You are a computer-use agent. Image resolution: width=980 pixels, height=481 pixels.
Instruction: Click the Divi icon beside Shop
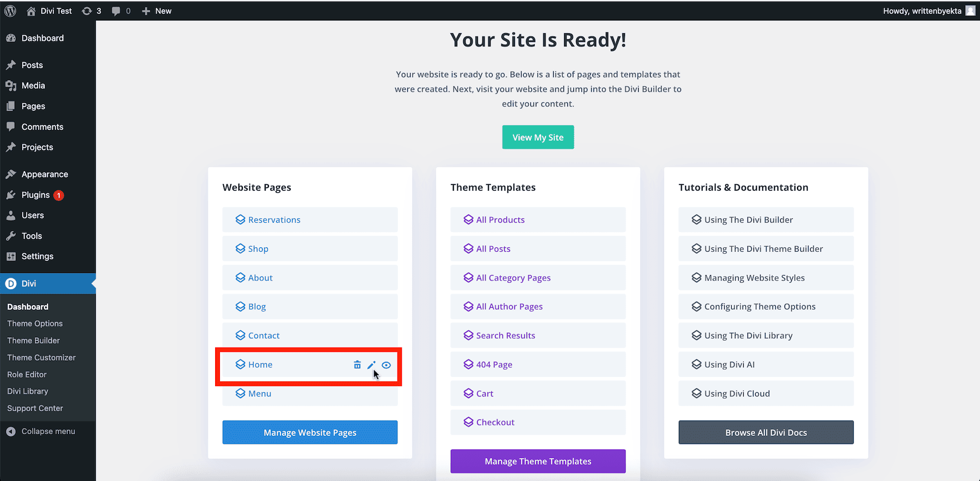[x=240, y=248]
